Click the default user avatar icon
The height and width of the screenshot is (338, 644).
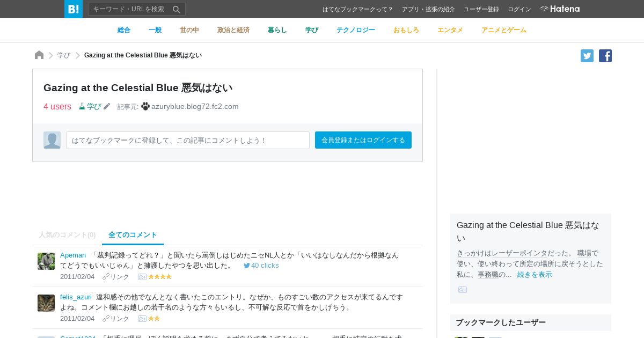coord(52,140)
